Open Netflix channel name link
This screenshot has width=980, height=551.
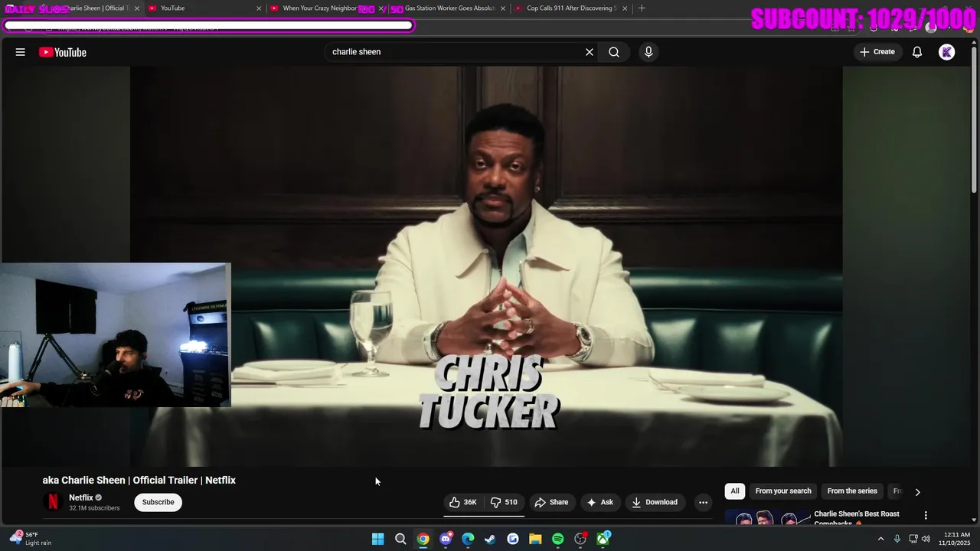click(x=81, y=497)
